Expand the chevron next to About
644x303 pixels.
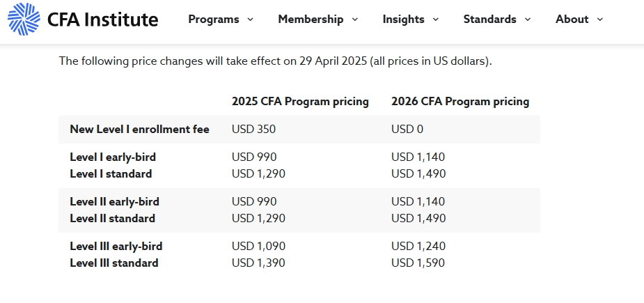point(599,20)
